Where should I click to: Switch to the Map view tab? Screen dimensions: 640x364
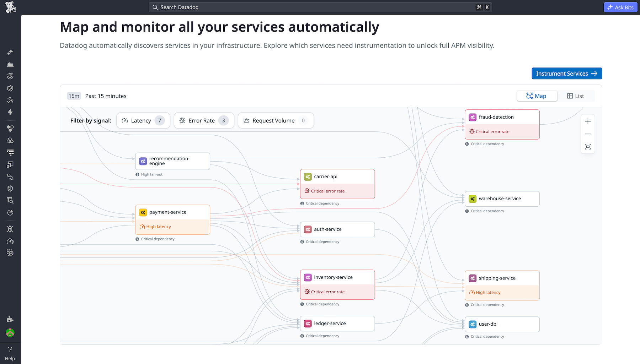pyautogui.click(x=537, y=96)
